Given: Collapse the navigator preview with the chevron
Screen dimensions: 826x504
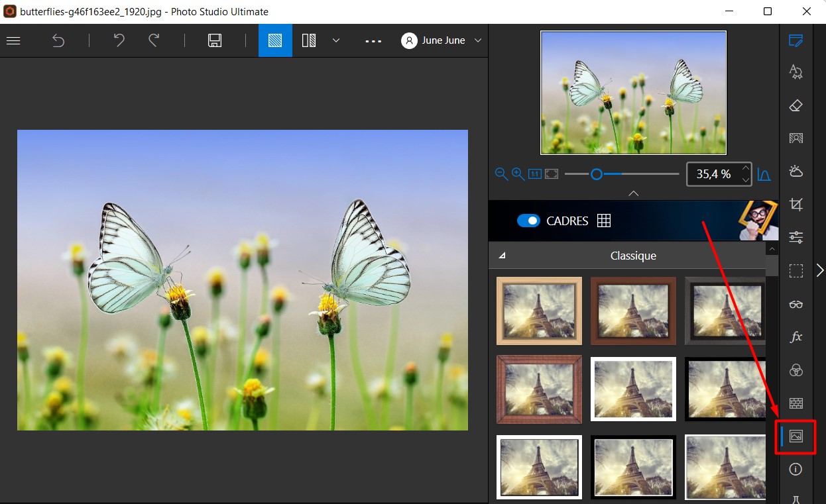Looking at the screenshot, I should tap(634, 193).
